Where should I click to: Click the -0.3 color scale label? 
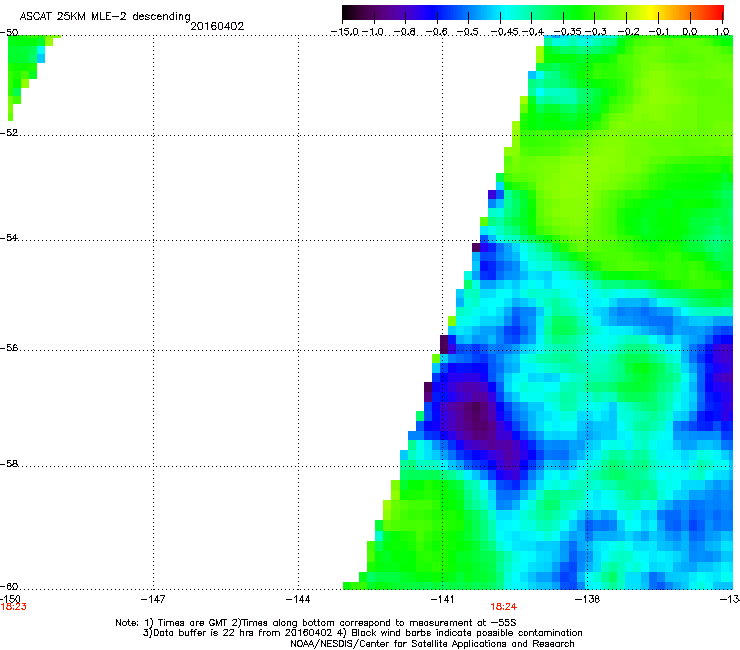pyautogui.click(x=596, y=32)
